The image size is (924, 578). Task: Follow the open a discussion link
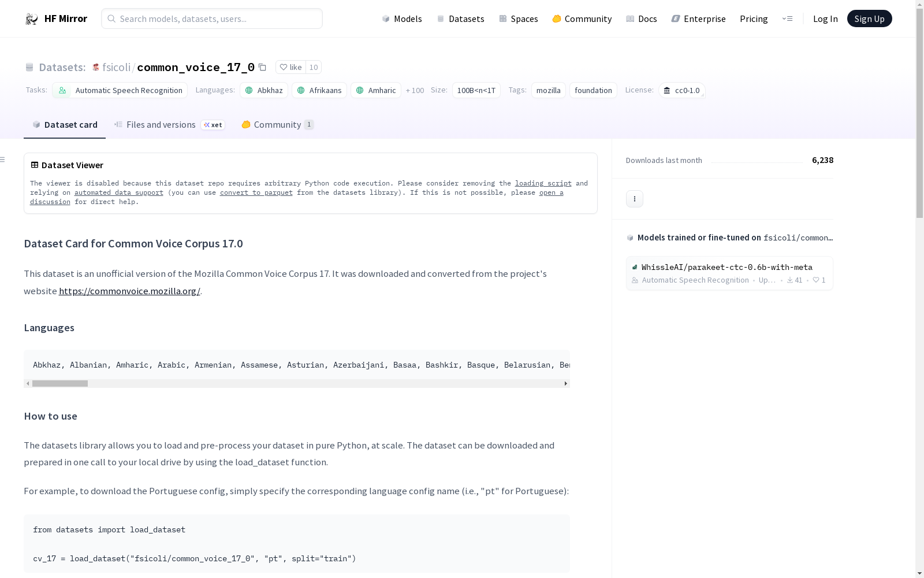[552, 192]
